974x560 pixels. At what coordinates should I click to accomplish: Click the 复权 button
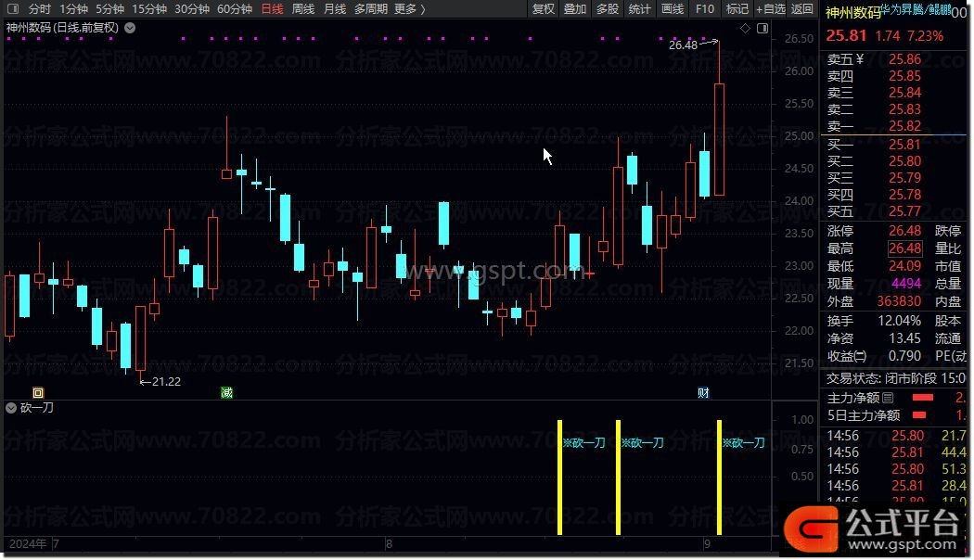click(543, 8)
